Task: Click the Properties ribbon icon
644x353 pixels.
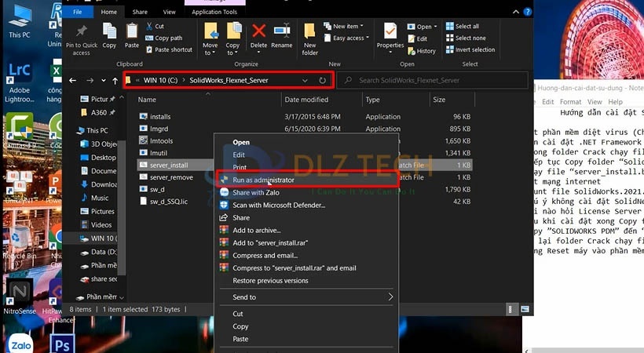Action: click(390, 31)
